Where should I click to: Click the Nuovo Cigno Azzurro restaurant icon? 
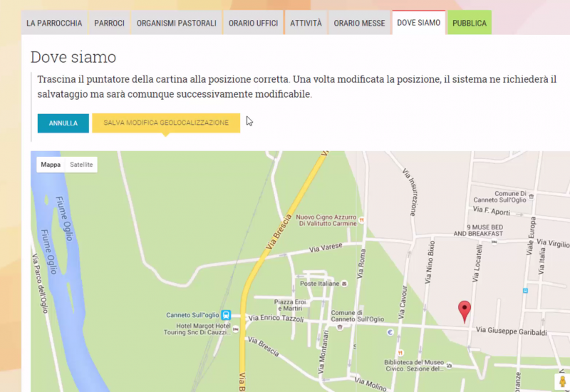[361, 220]
